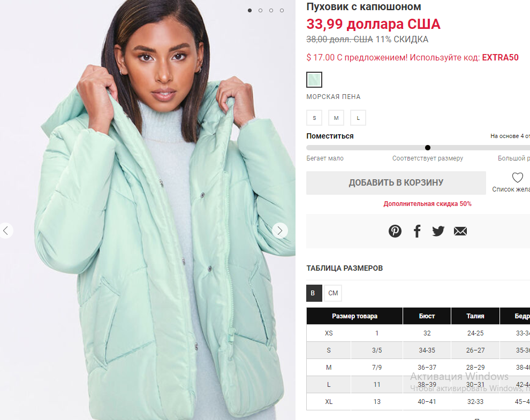Screen dimensions: 530x420
Task: Share product via email envelope icon
Action: (460, 231)
